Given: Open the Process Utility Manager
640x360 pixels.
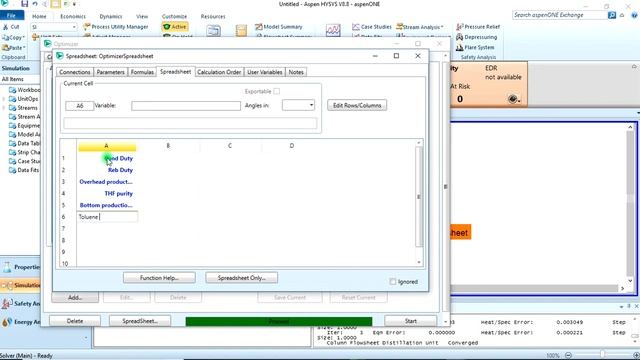Looking at the screenshot, I should (x=116, y=27).
